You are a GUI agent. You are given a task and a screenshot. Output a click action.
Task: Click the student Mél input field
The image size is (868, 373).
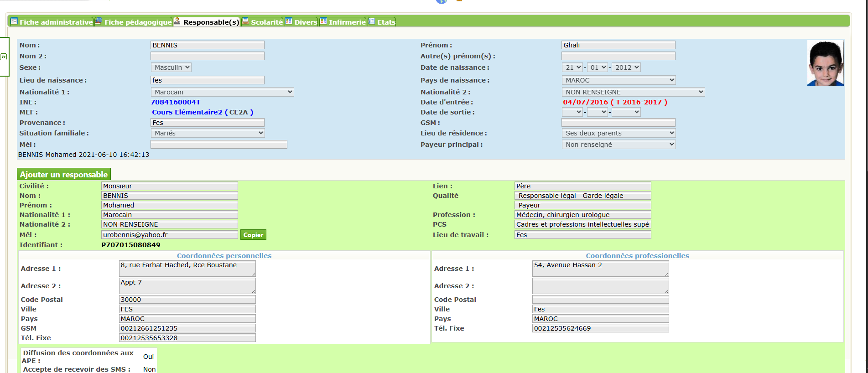coord(218,145)
